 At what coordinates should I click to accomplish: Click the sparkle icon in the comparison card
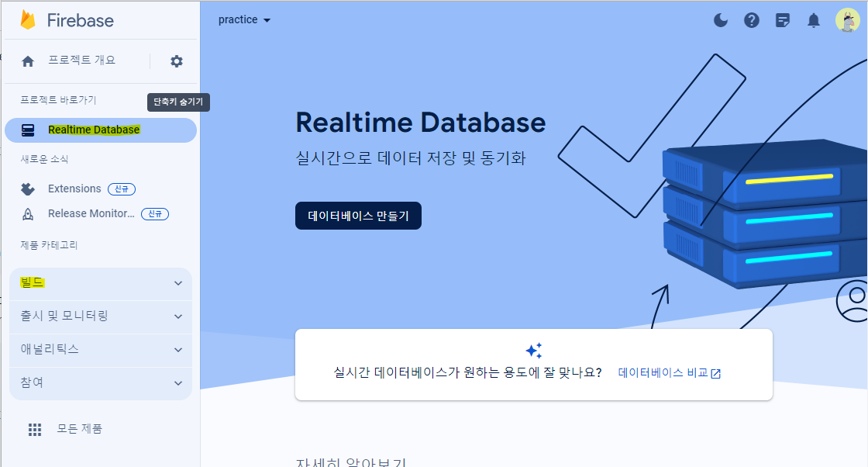point(534,351)
